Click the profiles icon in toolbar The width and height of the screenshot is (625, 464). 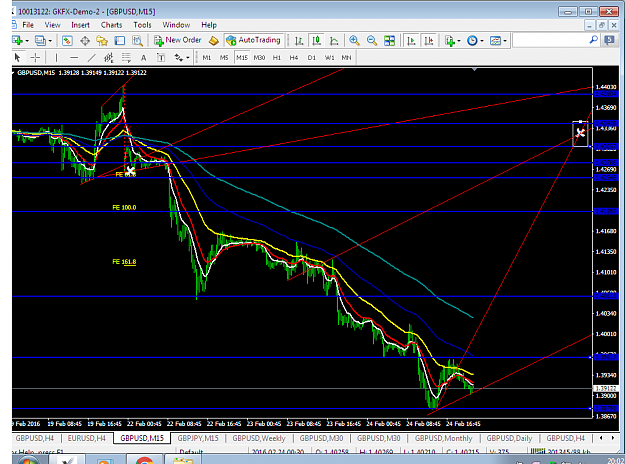[40, 40]
